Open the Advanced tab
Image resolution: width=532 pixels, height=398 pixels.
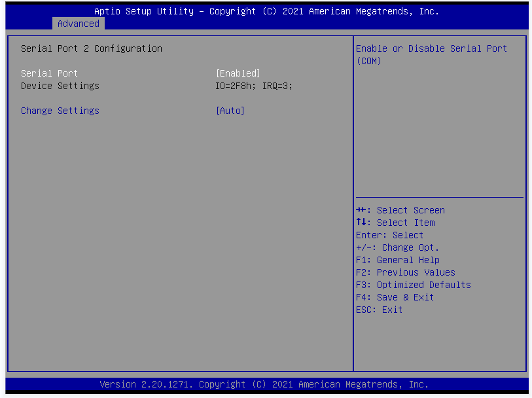click(79, 24)
